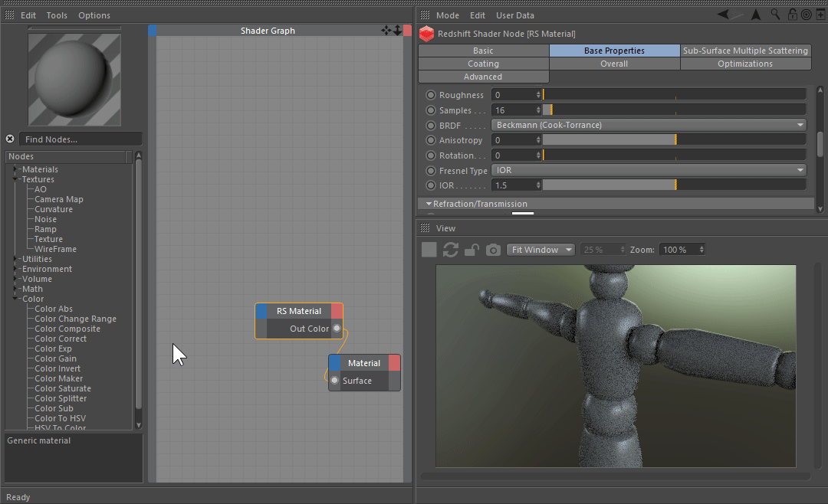Click the search magnifier in Attribute Manager
This screenshot has width=828, height=504.
coord(775,15)
